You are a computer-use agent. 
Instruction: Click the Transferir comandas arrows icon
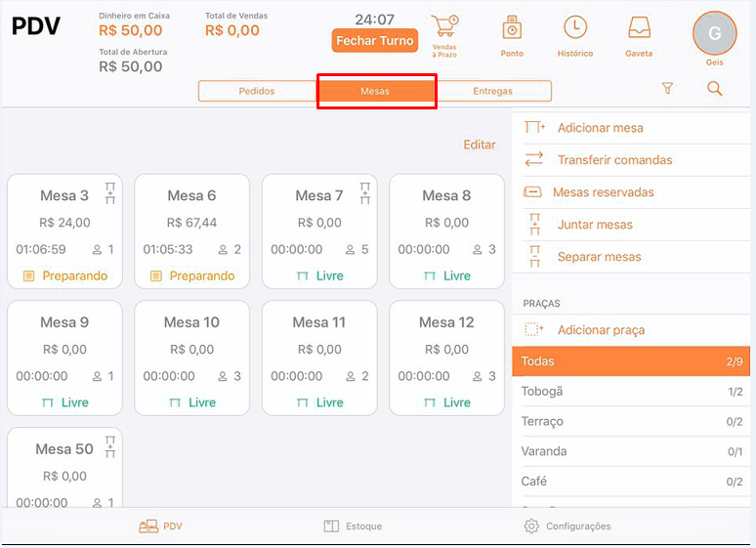tap(533, 159)
